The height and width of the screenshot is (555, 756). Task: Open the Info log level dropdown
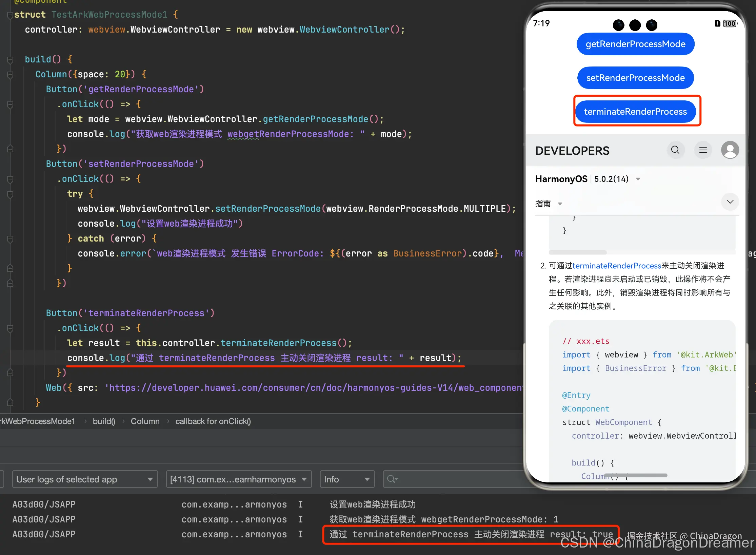click(x=347, y=479)
